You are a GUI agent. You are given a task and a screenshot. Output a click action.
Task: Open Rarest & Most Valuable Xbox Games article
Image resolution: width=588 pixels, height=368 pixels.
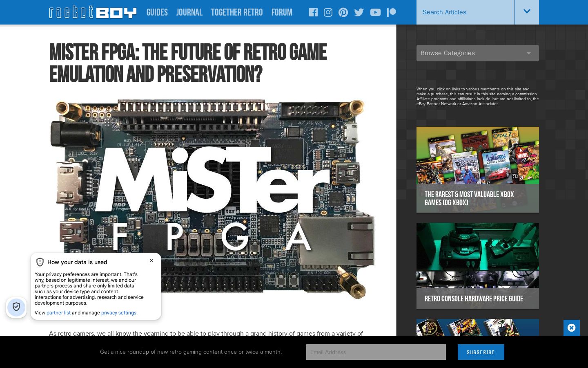(x=478, y=170)
